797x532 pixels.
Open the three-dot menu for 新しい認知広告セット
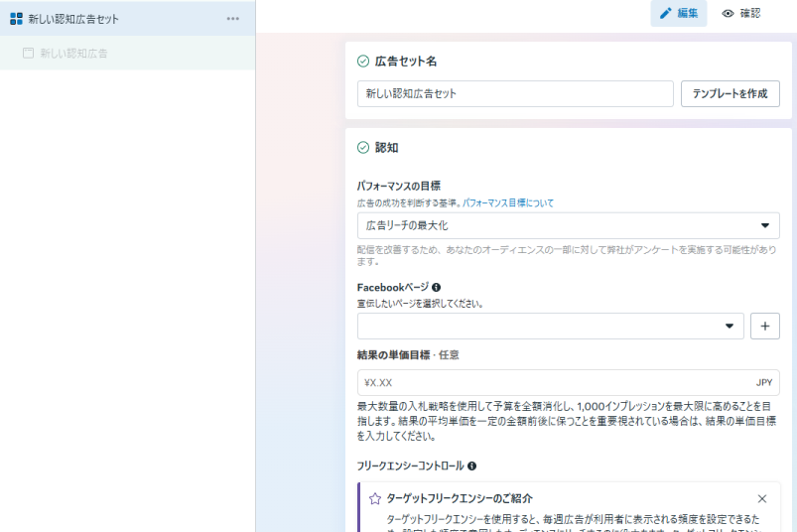(232, 19)
